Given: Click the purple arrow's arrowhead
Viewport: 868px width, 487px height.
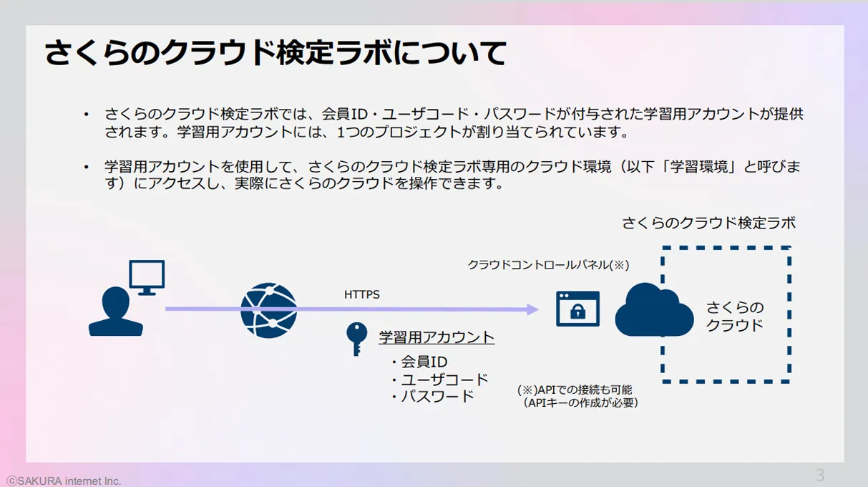Looking at the screenshot, I should pos(531,309).
